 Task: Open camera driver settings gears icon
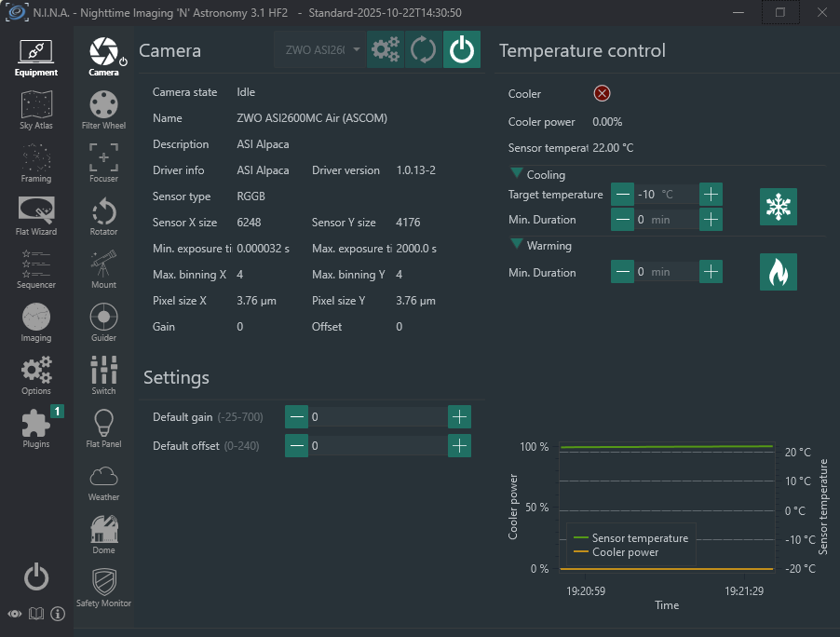386,50
